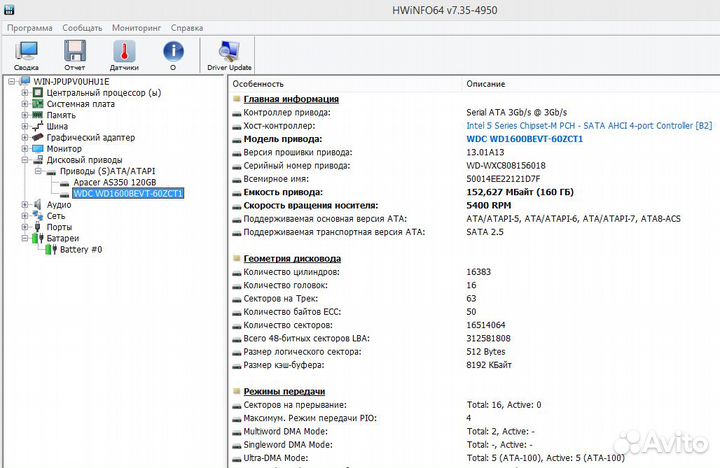720x468 pixels.
Task: Click the computer icon beside WIN-JPUPV0UHU1E
Action: pos(25,81)
